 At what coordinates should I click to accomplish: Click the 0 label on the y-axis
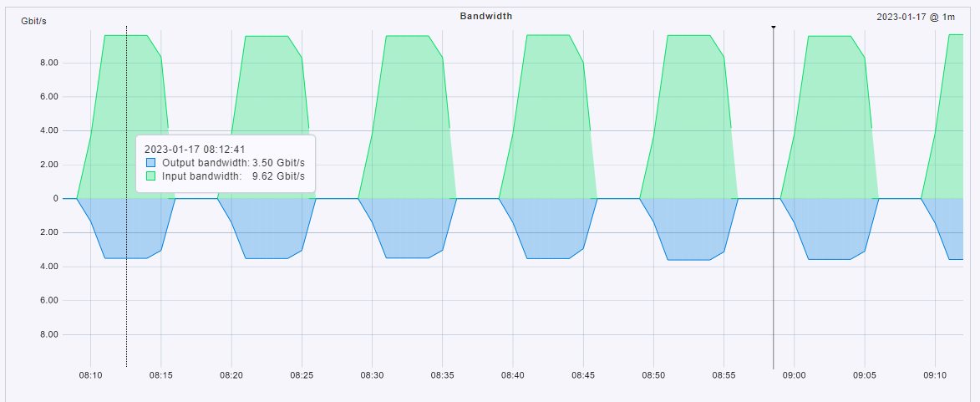[x=56, y=199]
